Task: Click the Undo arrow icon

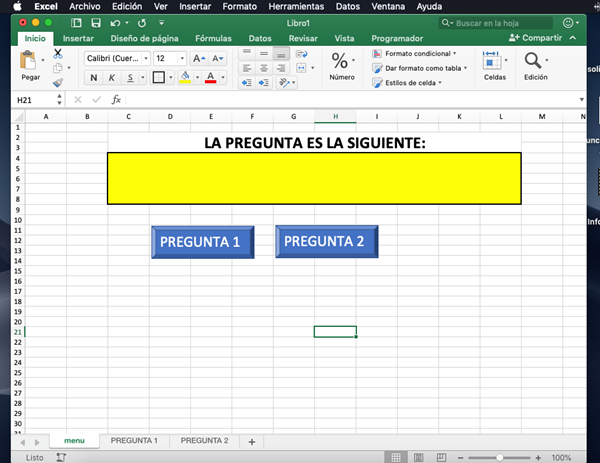Action: (115, 23)
